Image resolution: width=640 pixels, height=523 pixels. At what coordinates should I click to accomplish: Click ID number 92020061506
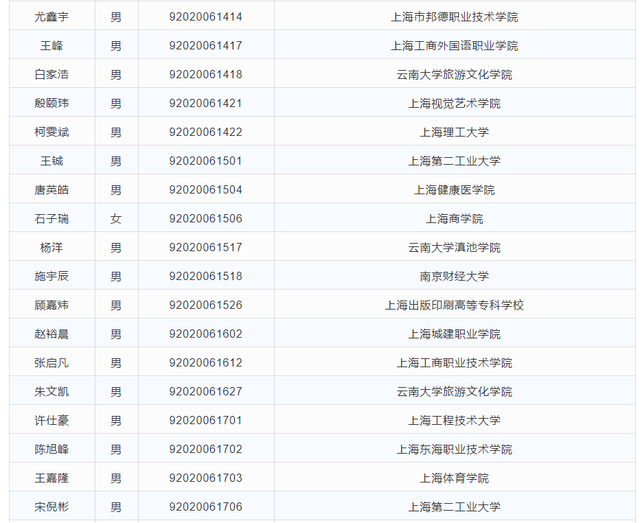click(x=206, y=218)
